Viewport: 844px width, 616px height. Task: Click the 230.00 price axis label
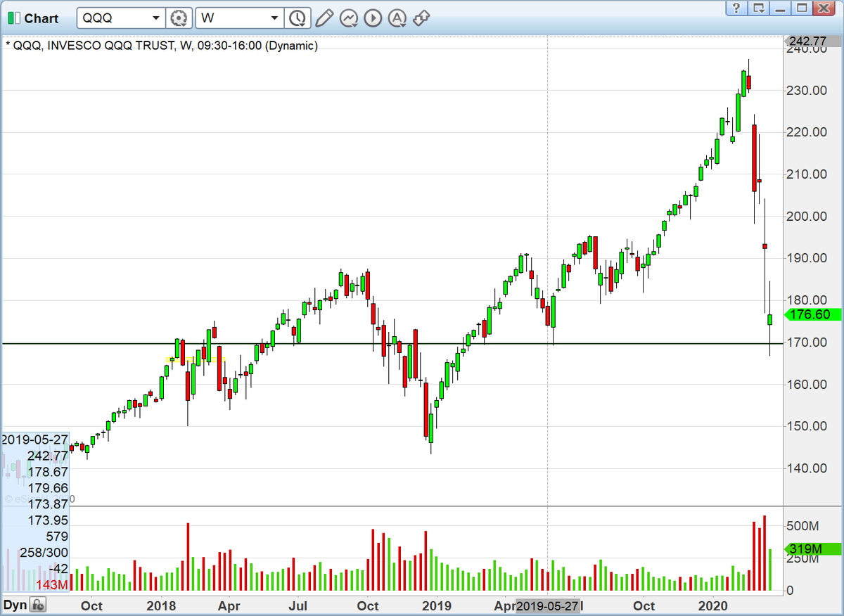tap(807, 91)
